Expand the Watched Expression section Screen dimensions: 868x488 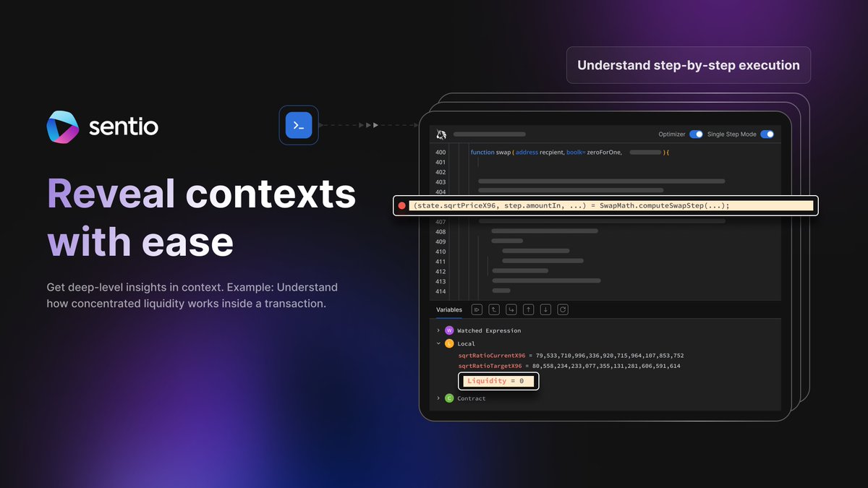tap(437, 330)
